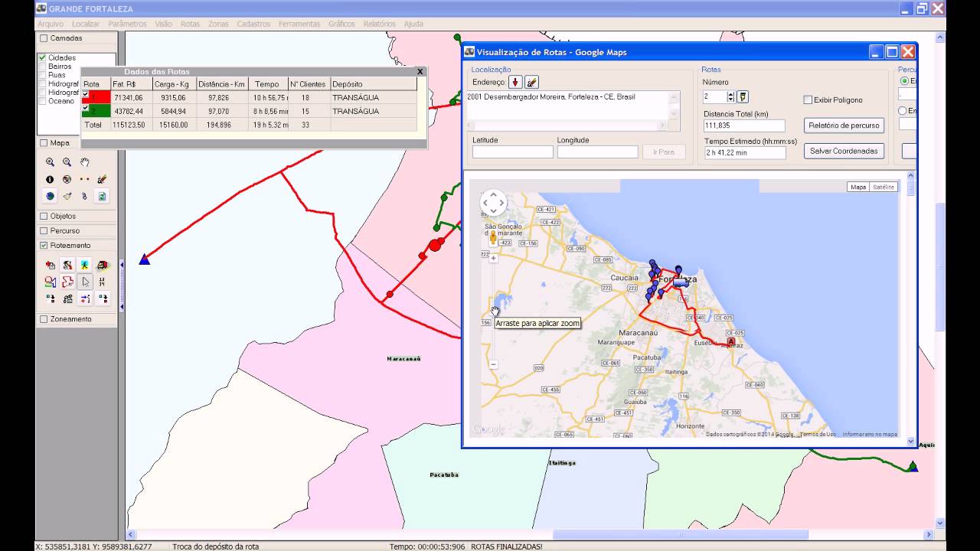Viewport: 980px width, 551px height.
Task: Click the red route outline icon in Roteamento
Action: (x=67, y=282)
